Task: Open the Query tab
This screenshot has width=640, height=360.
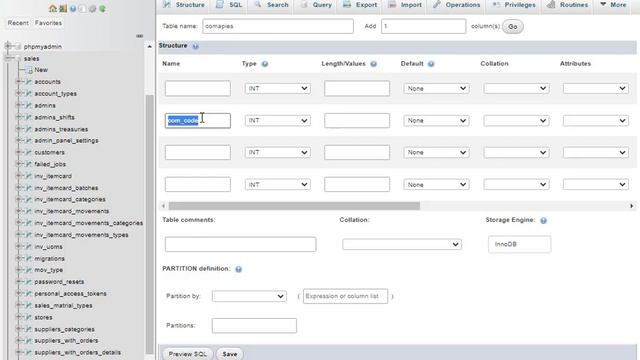Action: click(x=316, y=5)
